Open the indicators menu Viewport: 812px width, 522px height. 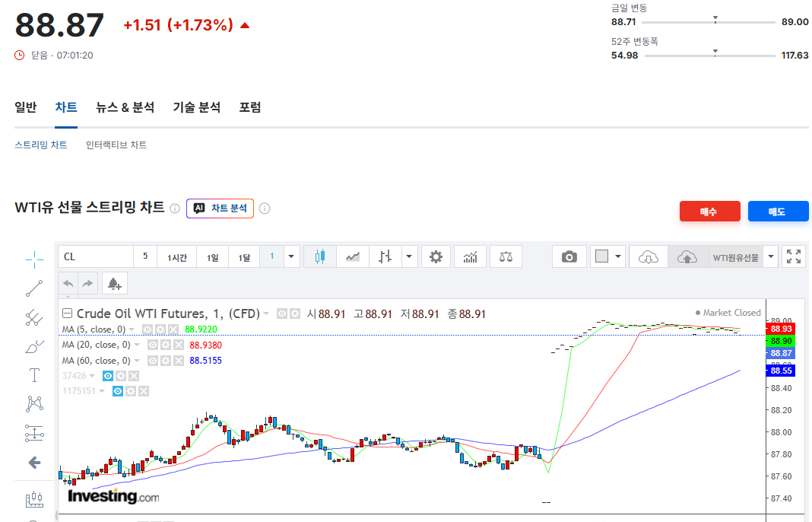click(470, 256)
